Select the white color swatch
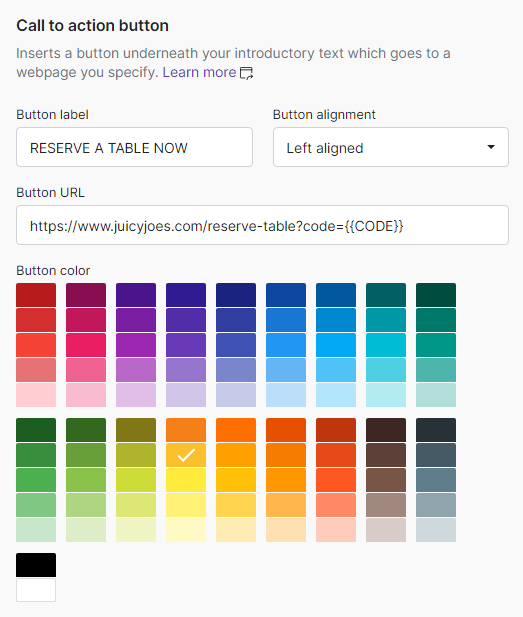Viewport: 523px width, 617px height. pyautogui.click(x=36, y=590)
